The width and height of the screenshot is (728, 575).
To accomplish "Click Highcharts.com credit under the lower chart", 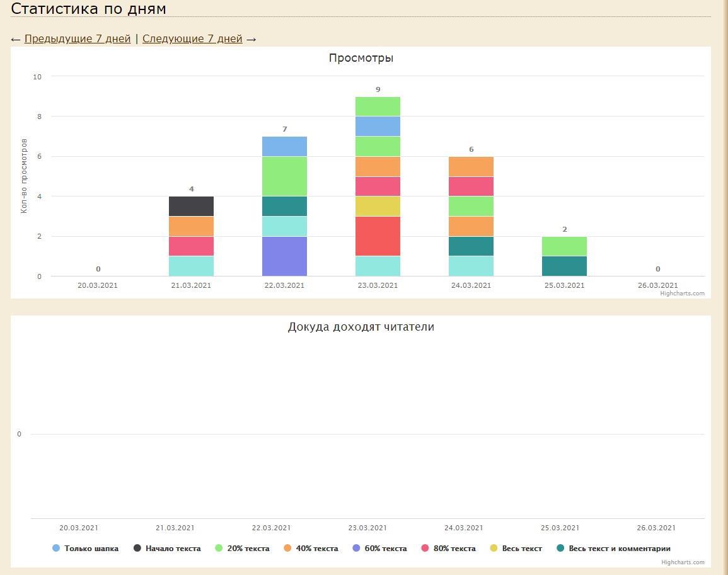I will pyautogui.click(x=683, y=562).
